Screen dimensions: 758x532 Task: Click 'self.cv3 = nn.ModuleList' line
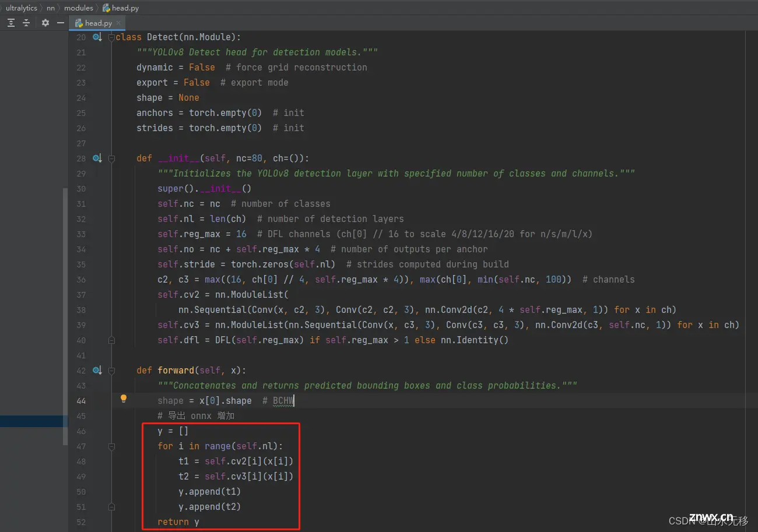(x=448, y=325)
